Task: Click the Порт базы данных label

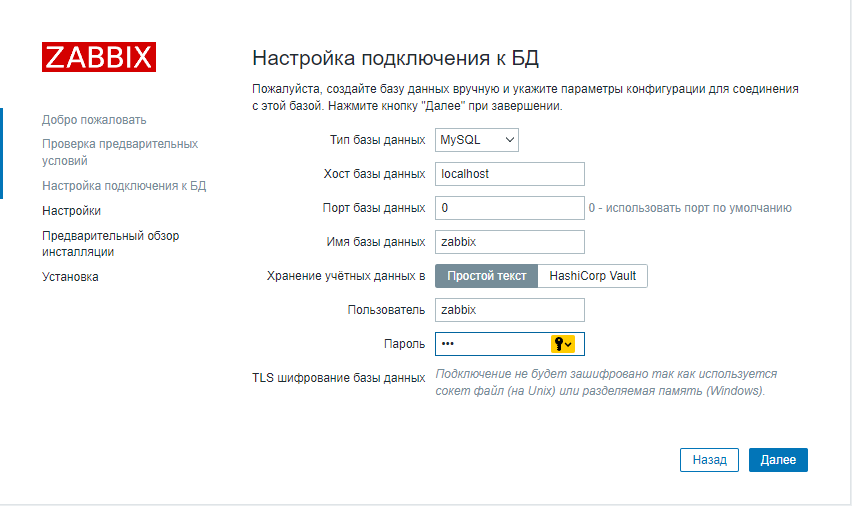Action: [374, 208]
